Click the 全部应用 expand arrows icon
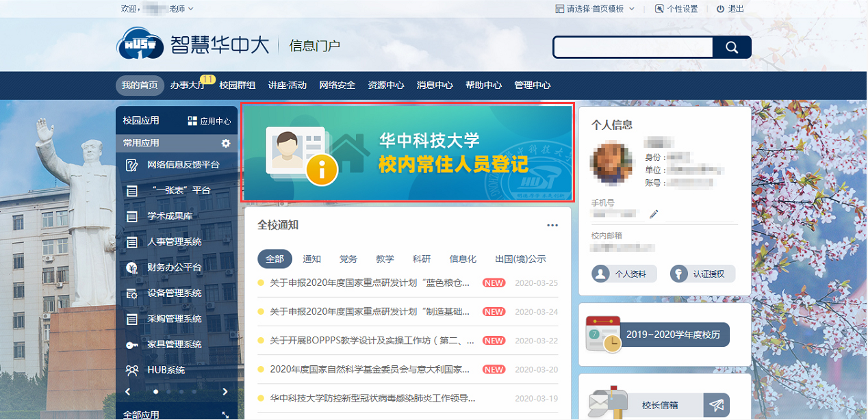The width and height of the screenshot is (868, 420). click(x=226, y=415)
